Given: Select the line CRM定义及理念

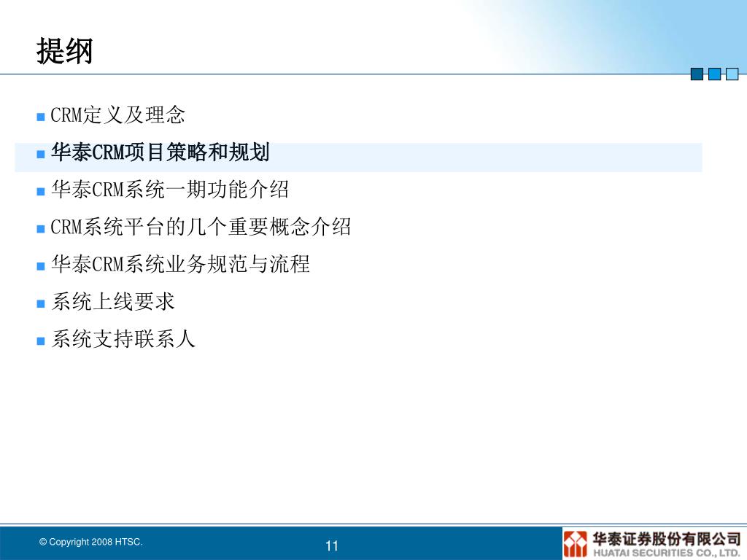Looking at the screenshot, I should 117,115.
